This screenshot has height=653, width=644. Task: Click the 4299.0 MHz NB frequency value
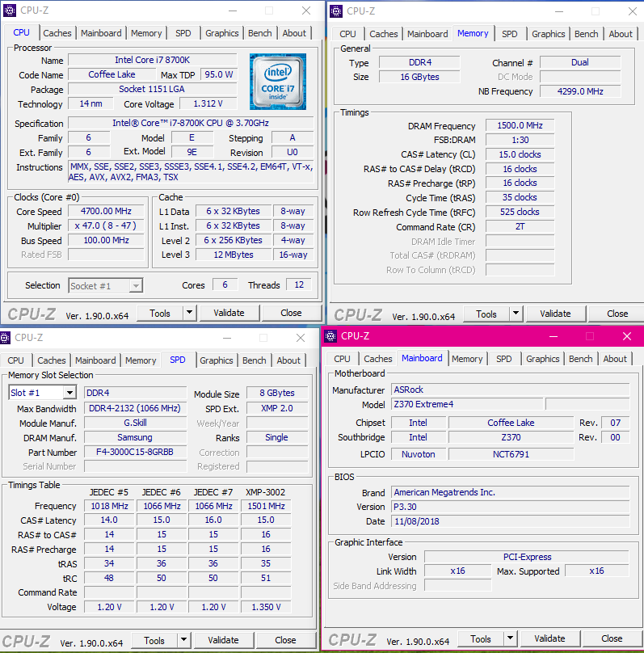pyautogui.click(x=580, y=91)
